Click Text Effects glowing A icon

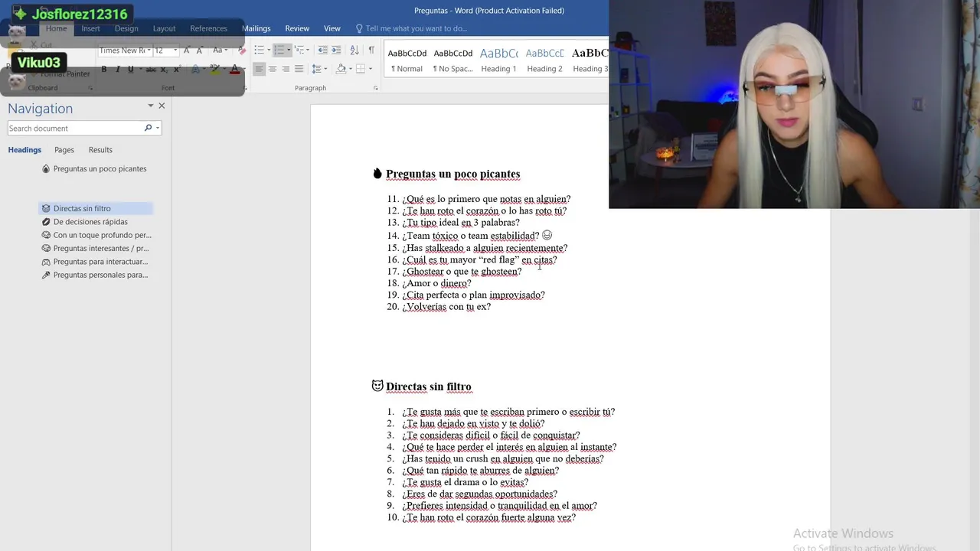point(196,69)
